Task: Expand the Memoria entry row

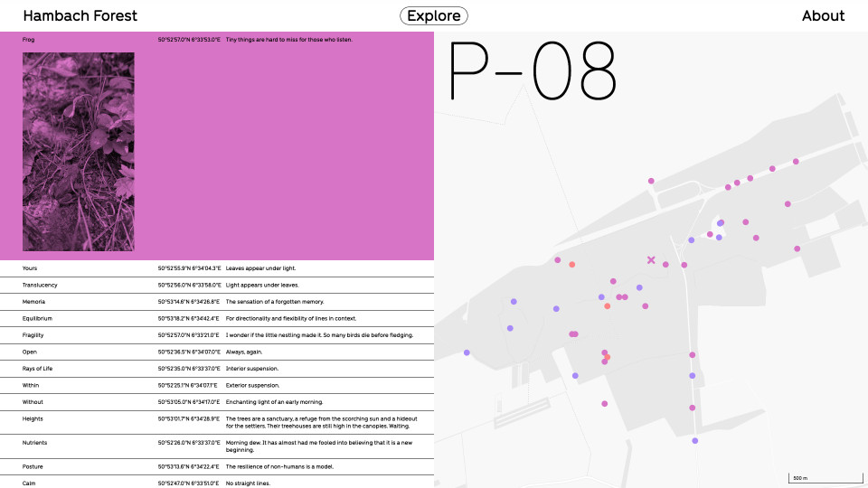Action: [x=217, y=302]
